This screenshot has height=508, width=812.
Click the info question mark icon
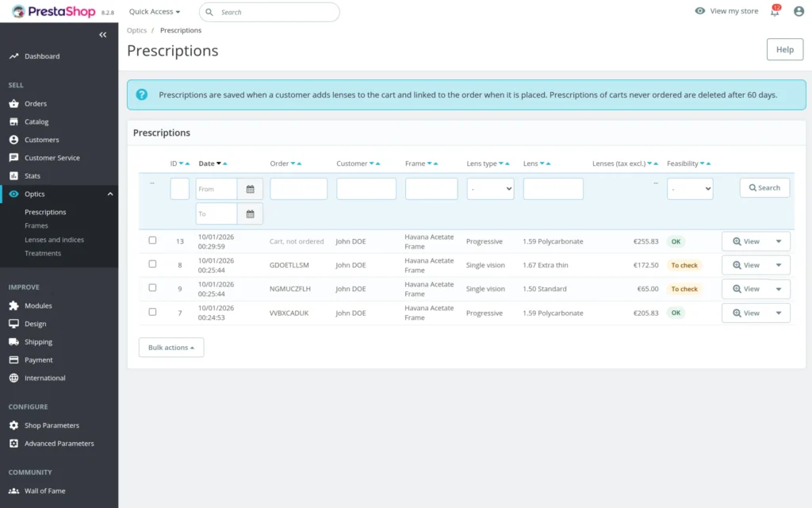click(x=141, y=95)
